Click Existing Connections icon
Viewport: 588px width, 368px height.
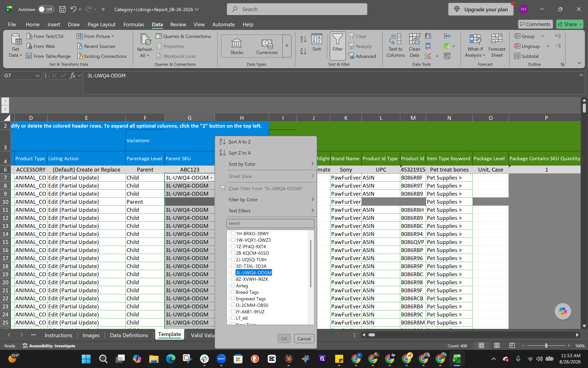click(x=80, y=56)
